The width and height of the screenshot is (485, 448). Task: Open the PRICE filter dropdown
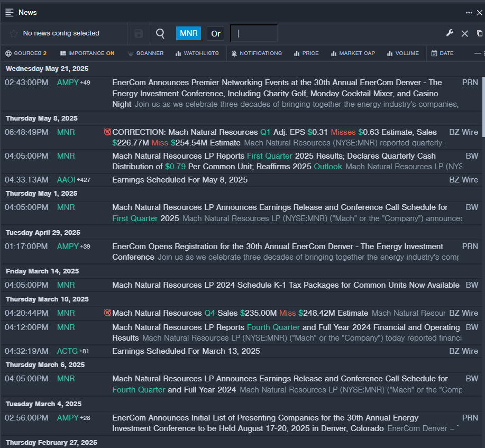tap(306, 53)
